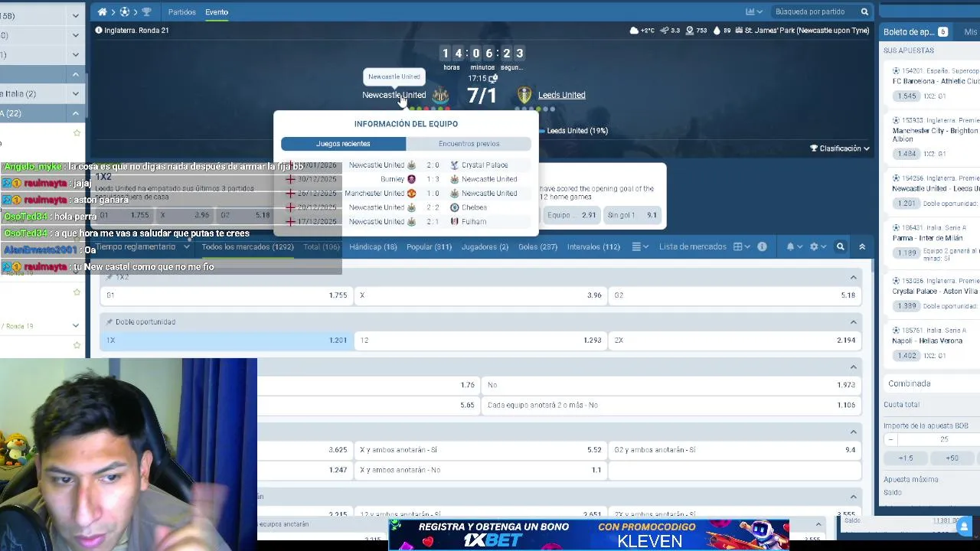Collapse the market section with G2 y ambos anotarán
The height and width of the screenshot is (551, 980).
click(x=853, y=432)
